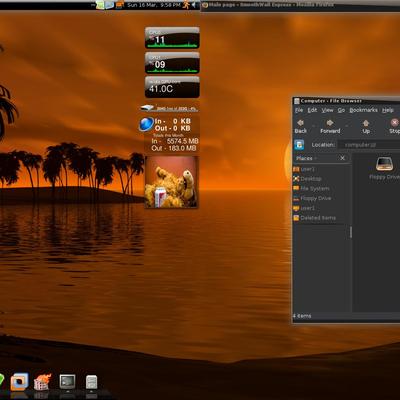The width and height of the screenshot is (400, 400).
Task: Open the clock showing Sun 16 Mar 9:58 PM
Action: pyautogui.click(x=154, y=5)
